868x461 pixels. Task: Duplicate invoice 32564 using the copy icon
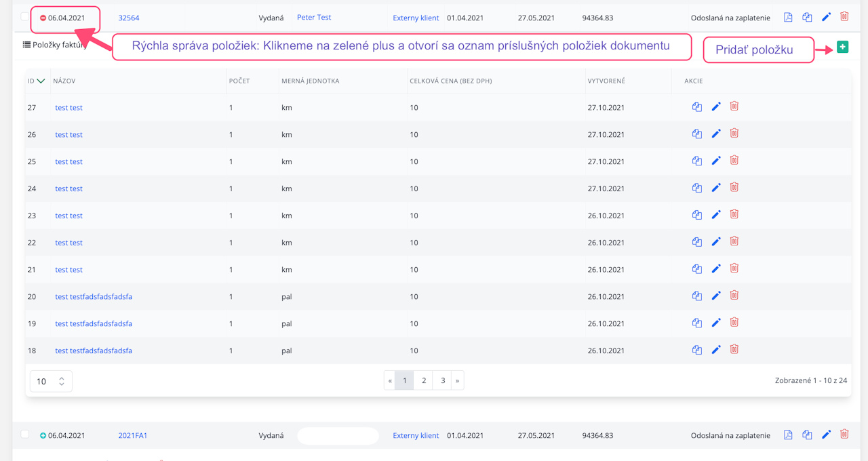click(807, 18)
